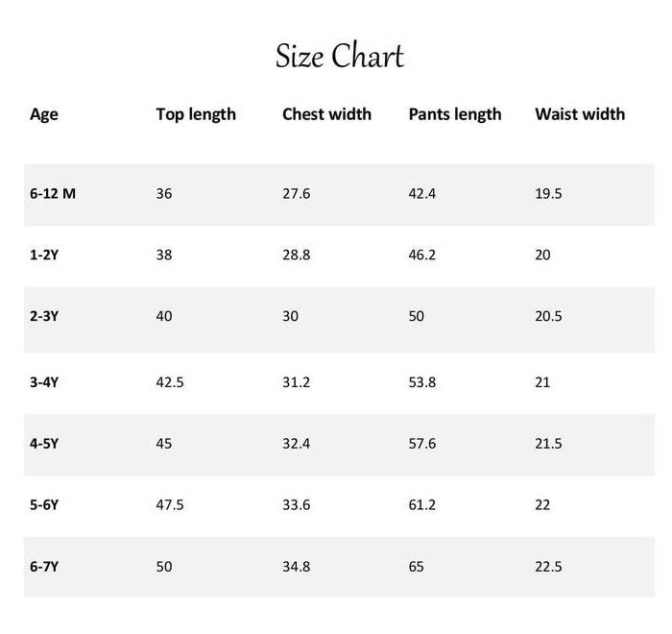Click the 57.6 pants length value
This screenshot has height=634, width=672.
(x=422, y=443)
